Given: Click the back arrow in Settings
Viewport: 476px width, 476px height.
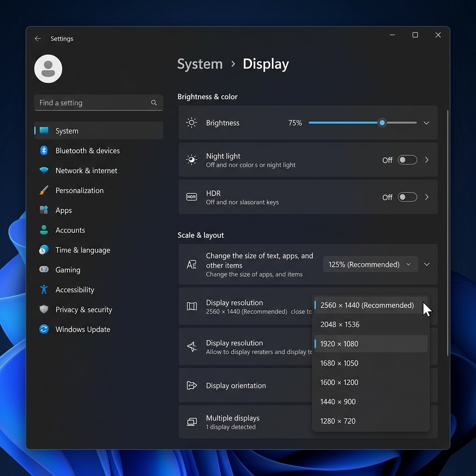Looking at the screenshot, I should pos(38,39).
